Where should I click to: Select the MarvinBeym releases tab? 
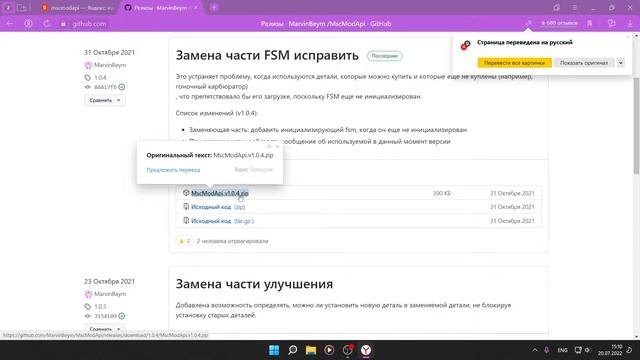click(x=160, y=8)
